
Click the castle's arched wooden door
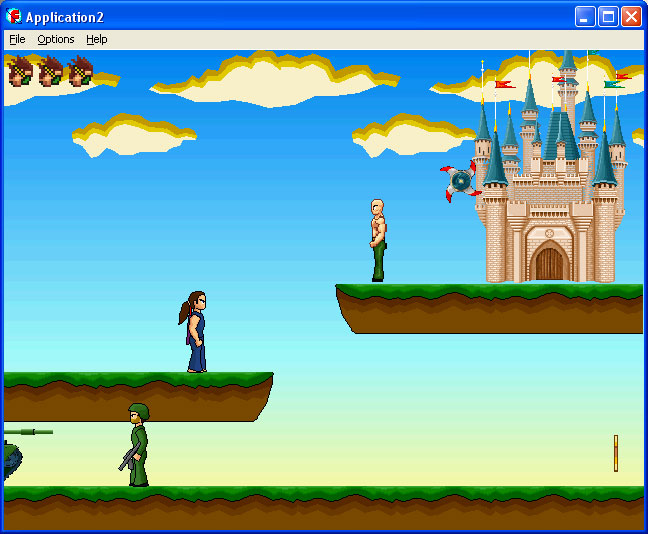pos(550,263)
